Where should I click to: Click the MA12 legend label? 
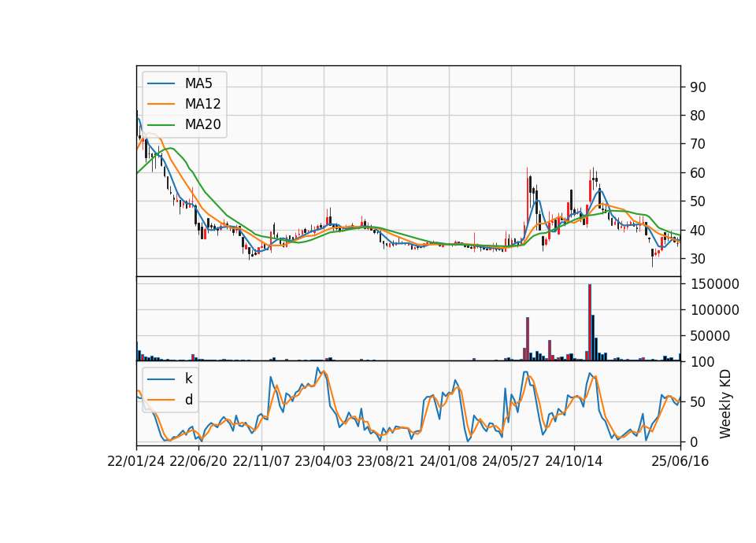point(202,104)
